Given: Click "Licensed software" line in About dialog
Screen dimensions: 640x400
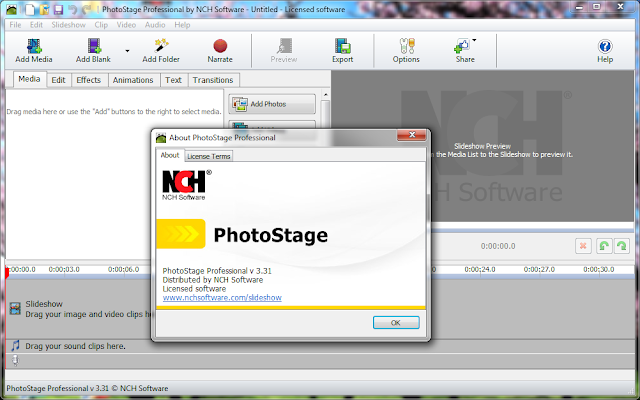Looking at the screenshot, I should click(194, 289).
